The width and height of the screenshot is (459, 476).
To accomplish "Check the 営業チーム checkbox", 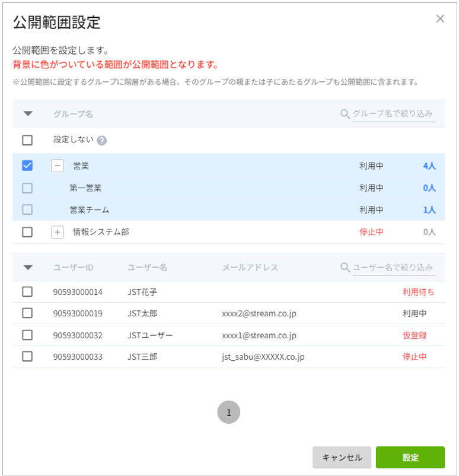I will click(27, 210).
